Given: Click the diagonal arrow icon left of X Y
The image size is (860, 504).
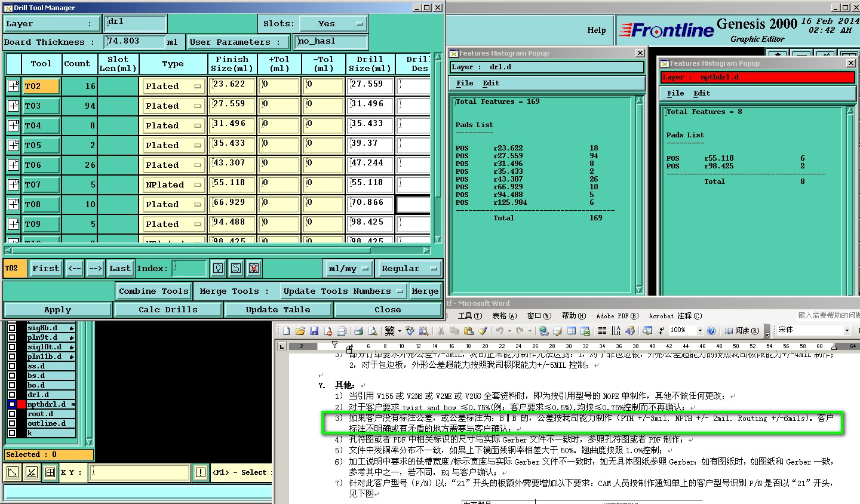Looking at the screenshot, I should (x=12, y=472).
